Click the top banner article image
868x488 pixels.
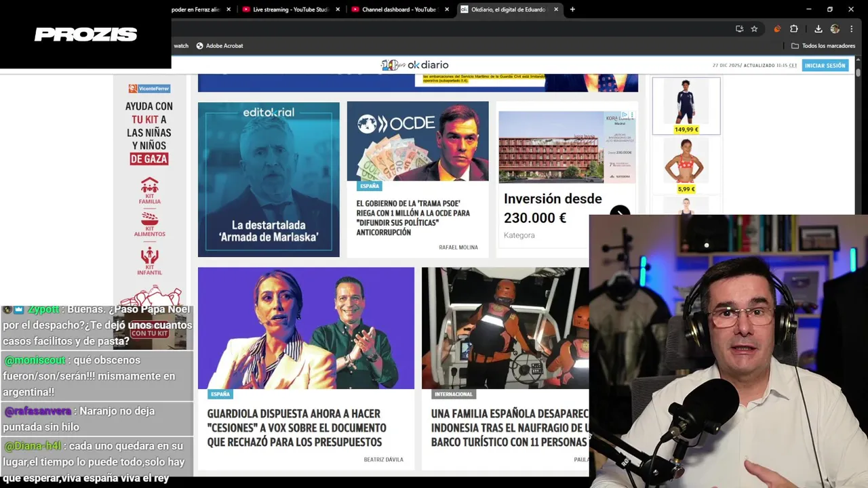[x=418, y=83]
